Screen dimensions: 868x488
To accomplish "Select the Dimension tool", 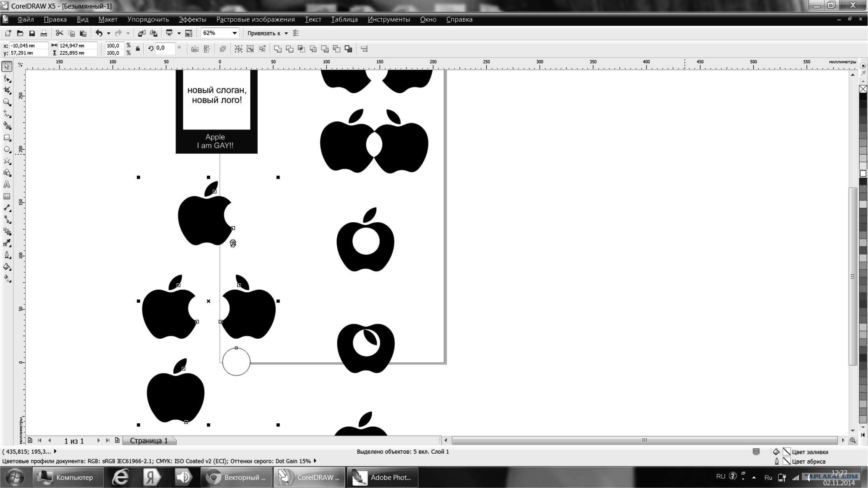I will pos(7,208).
